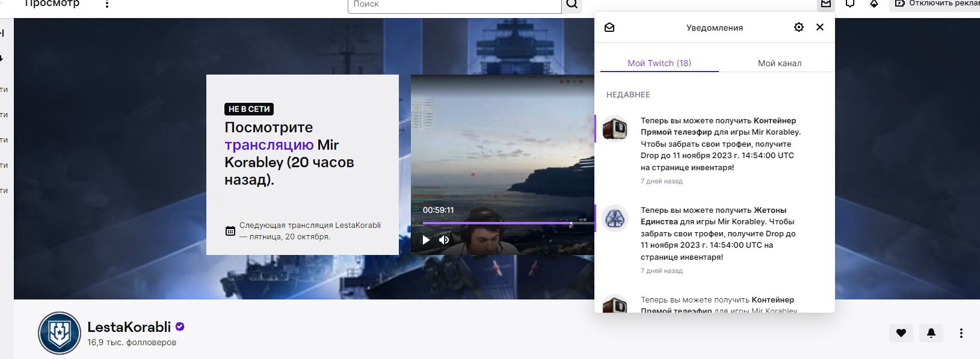
Task: Toggle the channel bell notifications button
Action: pos(931,333)
